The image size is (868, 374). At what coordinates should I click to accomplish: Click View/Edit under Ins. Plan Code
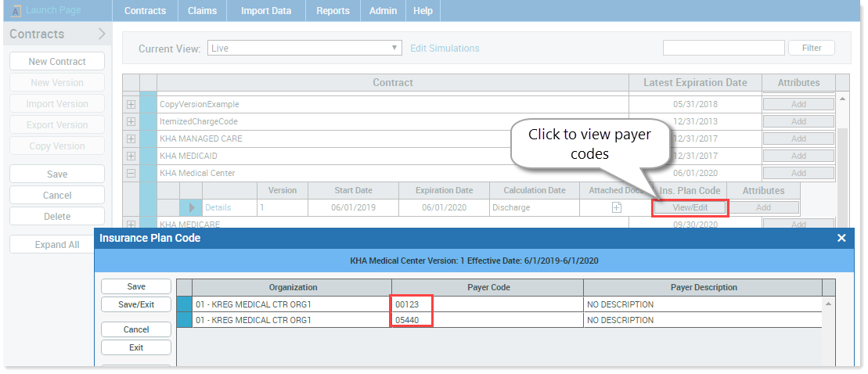[x=690, y=207]
